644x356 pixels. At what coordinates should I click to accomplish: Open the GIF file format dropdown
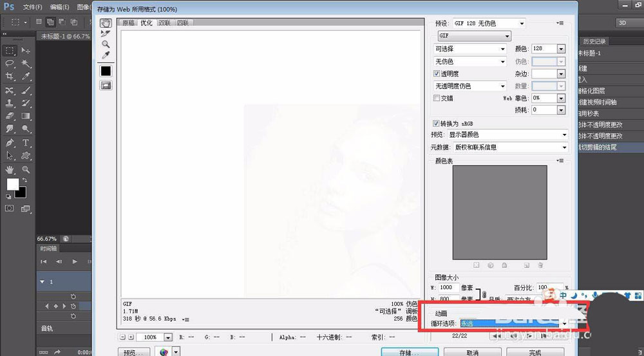[x=475, y=35]
